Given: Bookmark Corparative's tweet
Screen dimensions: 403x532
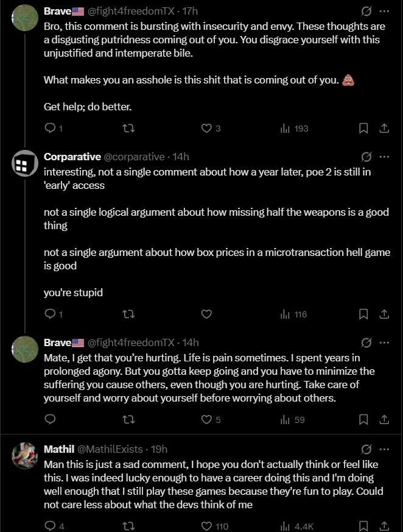Looking at the screenshot, I should click(363, 314).
